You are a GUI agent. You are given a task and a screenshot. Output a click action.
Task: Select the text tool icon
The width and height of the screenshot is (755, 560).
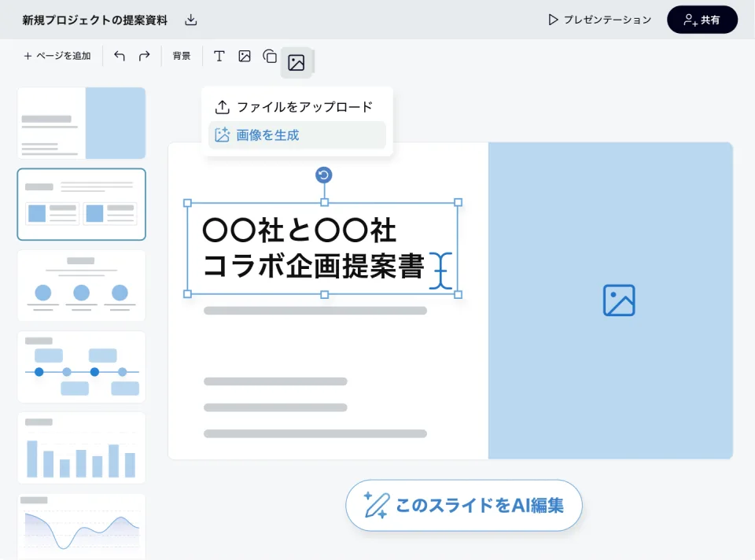click(x=219, y=56)
